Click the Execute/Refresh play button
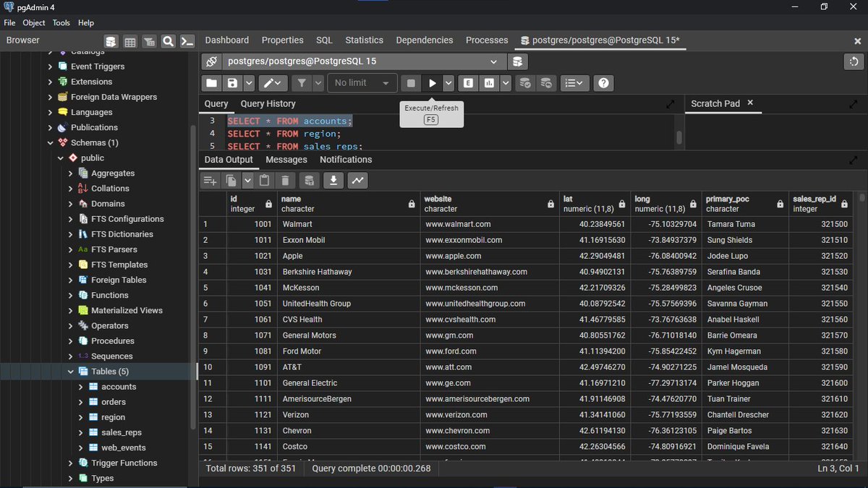868x488 pixels. click(x=433, y=83)
